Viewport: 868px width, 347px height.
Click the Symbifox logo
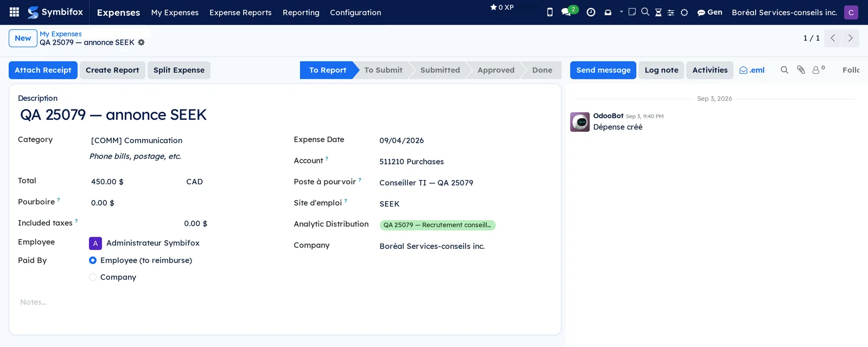point(55,12)
